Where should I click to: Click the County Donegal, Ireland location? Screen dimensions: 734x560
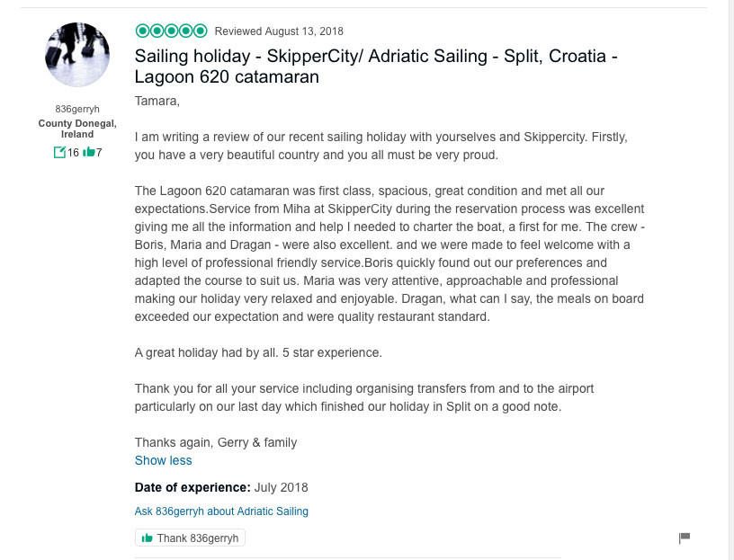click(77, 129)
